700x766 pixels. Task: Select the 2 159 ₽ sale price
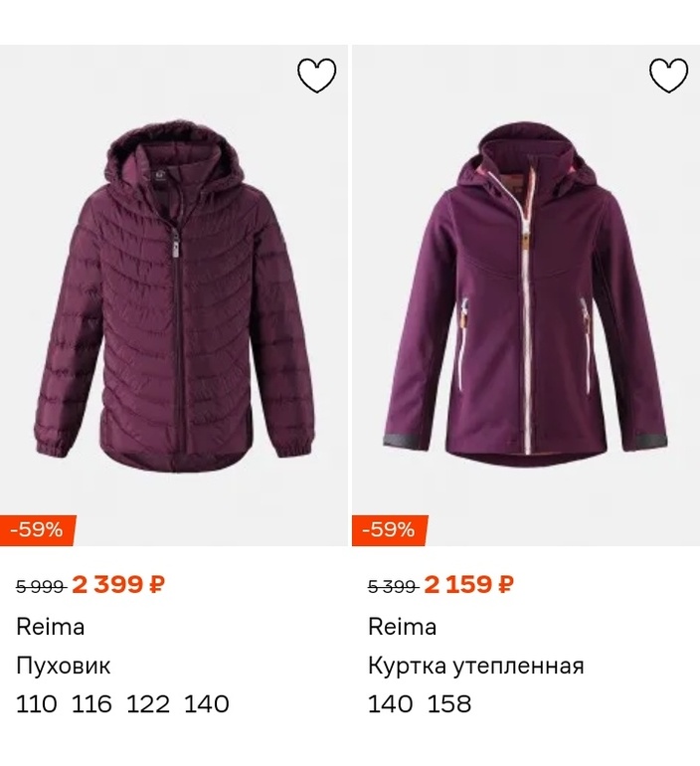point(469,585)
